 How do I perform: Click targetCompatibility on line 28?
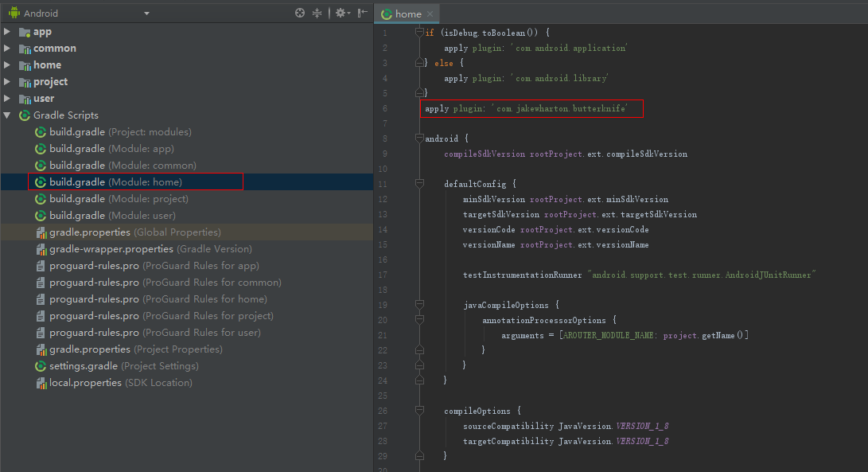(508, 441)
